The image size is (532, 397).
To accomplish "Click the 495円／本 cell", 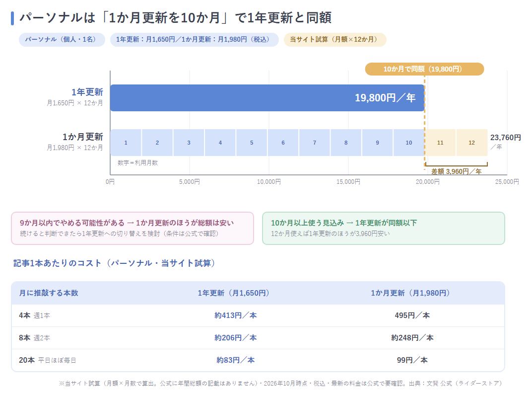I will tap(412, 316).
